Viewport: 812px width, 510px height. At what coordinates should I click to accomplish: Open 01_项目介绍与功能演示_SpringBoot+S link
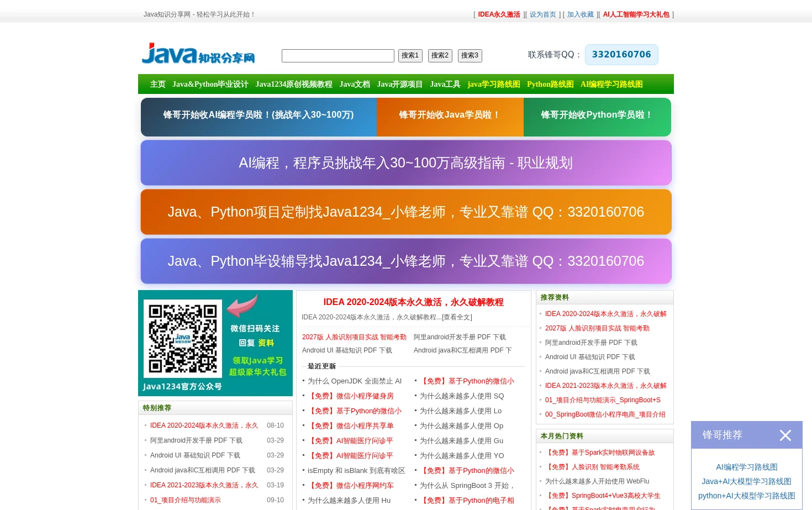tap(603, 400)
